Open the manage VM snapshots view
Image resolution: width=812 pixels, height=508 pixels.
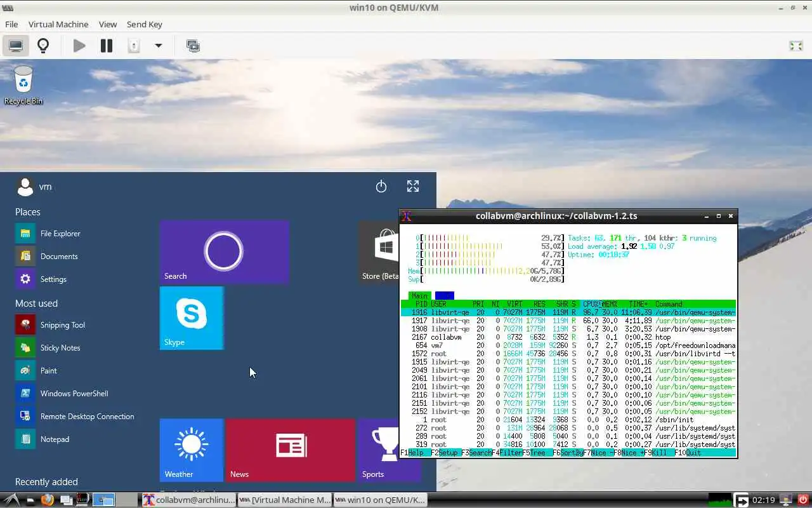(x=193, y=46)
